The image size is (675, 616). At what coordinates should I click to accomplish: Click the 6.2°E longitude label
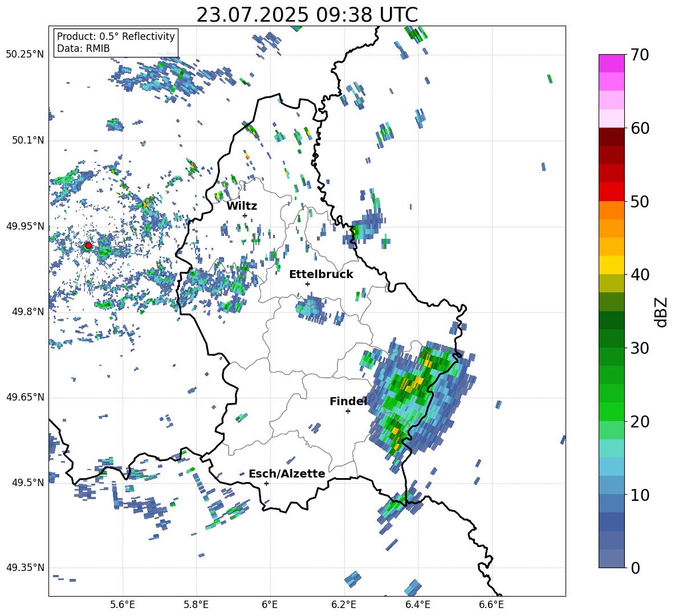point(344,605)
